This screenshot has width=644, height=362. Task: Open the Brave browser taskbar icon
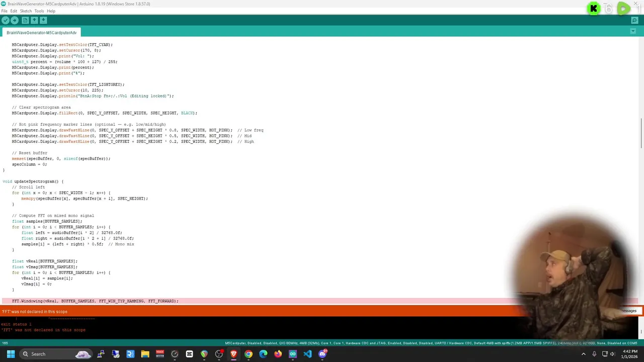point(233,354)
